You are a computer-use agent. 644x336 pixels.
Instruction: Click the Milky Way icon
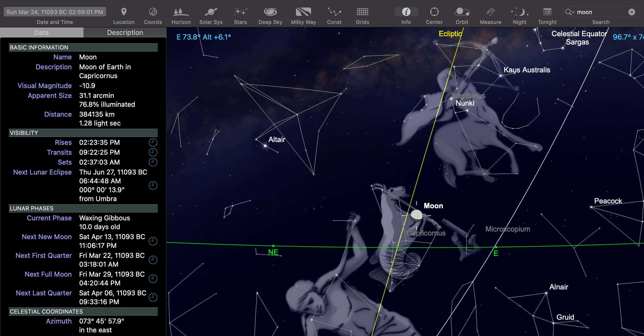pyautogui.click(x=303, y=12)
